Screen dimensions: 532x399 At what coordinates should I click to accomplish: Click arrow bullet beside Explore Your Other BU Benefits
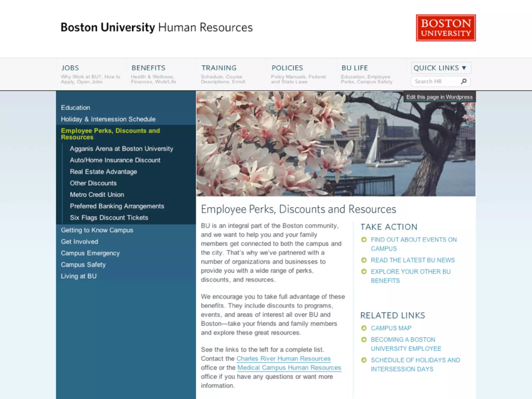[x=364, y=271]
